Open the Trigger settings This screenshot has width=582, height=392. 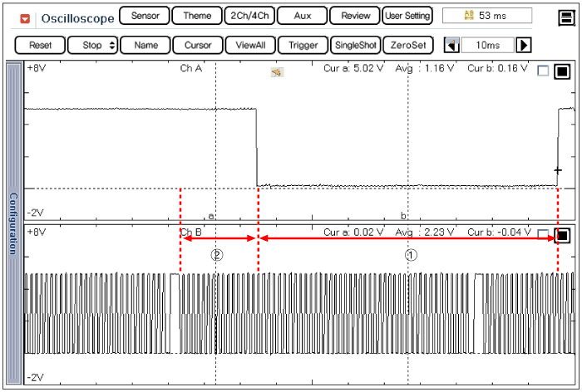tap(303, 45)
